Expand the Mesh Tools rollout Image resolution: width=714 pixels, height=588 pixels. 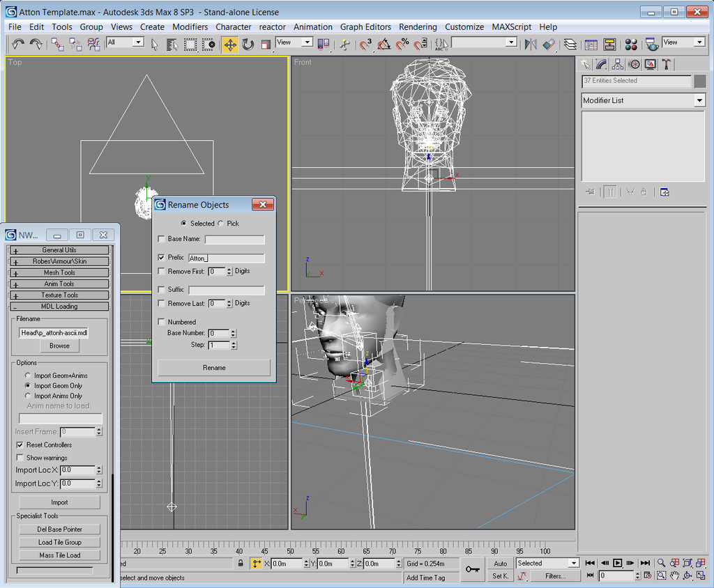pos(59,272)
